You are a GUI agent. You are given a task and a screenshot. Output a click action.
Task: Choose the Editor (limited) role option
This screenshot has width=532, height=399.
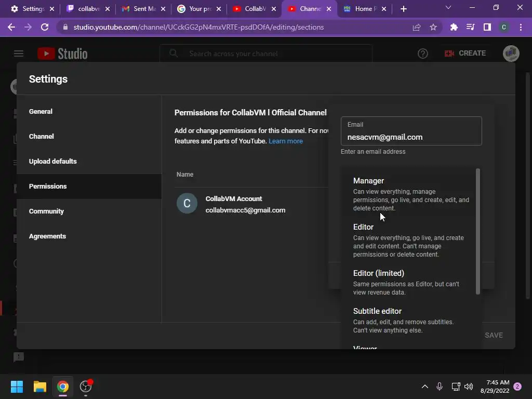tap(408, 282)
